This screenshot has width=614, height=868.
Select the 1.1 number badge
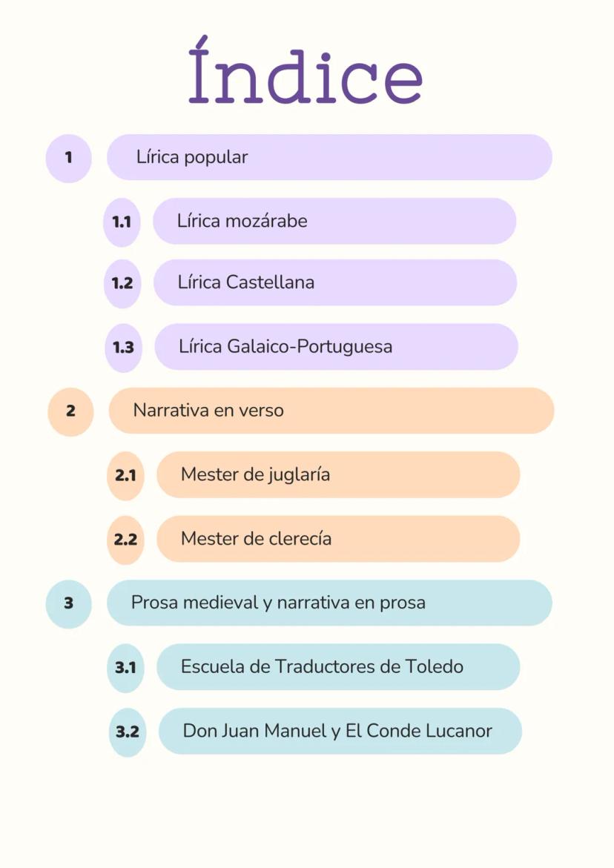point(122,222)
